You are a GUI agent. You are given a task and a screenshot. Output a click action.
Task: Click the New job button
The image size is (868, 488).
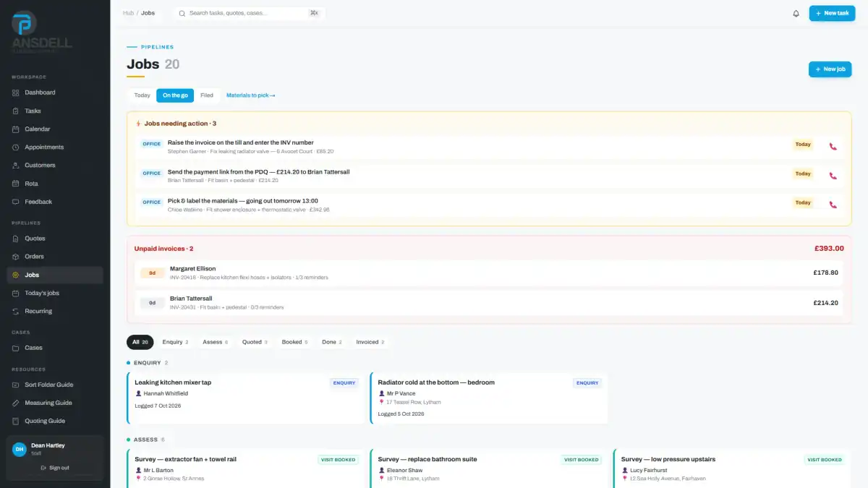[830, 69]
